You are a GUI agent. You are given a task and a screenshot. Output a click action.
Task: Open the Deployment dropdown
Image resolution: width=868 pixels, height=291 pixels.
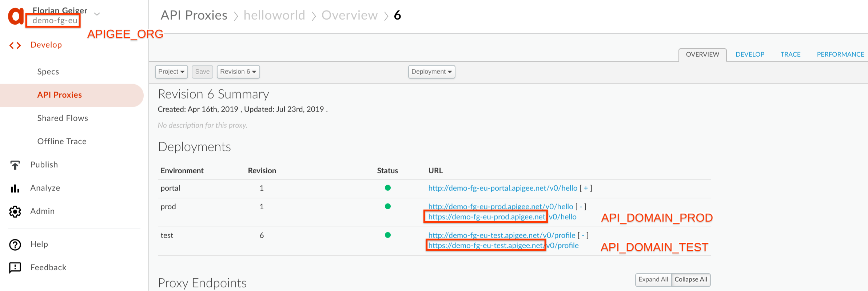pyautogui.click(x=431, y=72)
